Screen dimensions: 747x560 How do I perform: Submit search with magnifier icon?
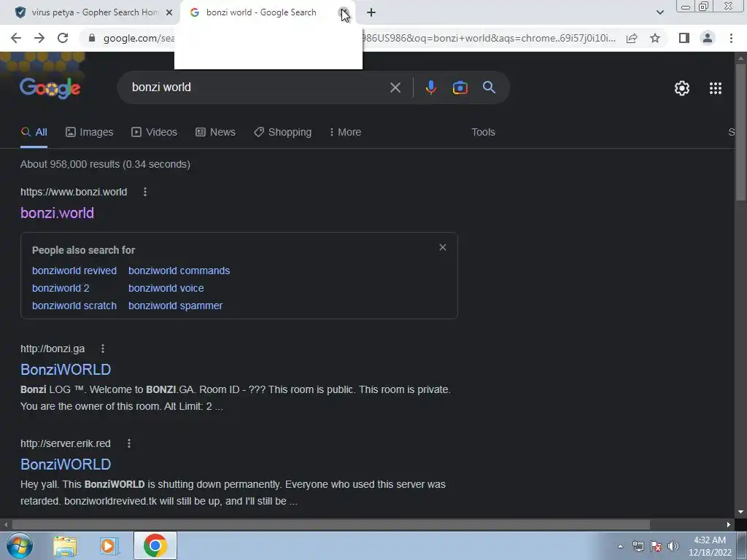(x=489, y=87)
